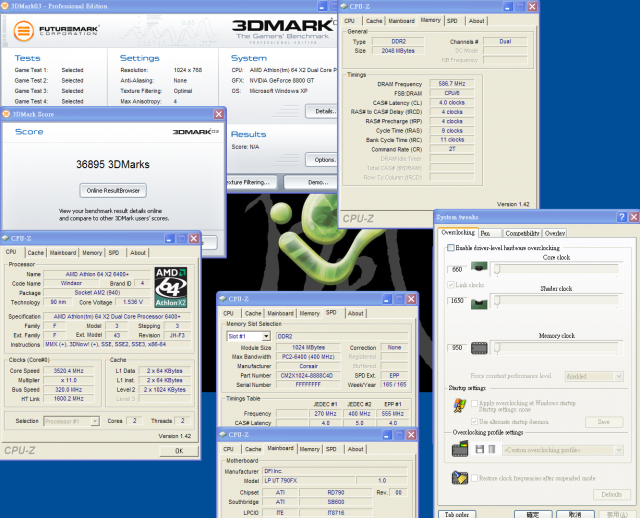Click the memory clock value field 950
Viewport: 640px width, 518px height.
point(457,348)
